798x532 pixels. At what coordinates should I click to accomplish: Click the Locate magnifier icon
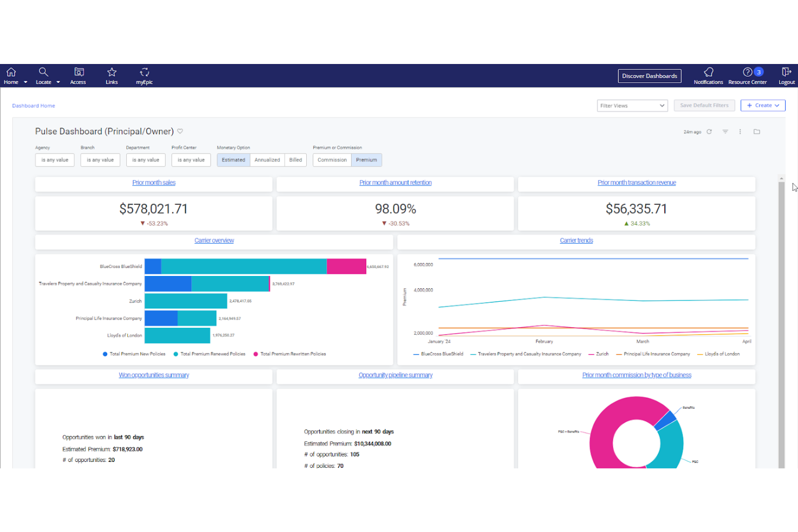click(x=43, y=72)
